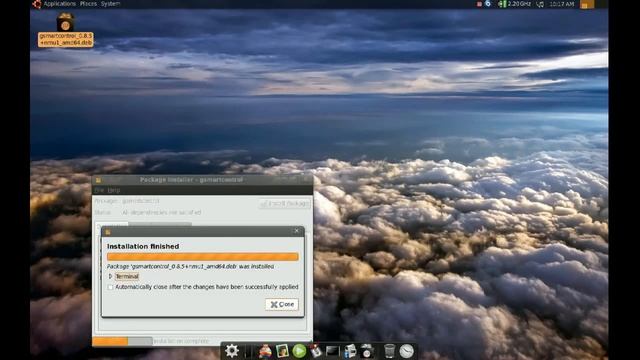The height and width of the screenshot is (360, 640).
Task: Launch the photo viewer portrait icon in dock
Action: click(x=282, y=351)
